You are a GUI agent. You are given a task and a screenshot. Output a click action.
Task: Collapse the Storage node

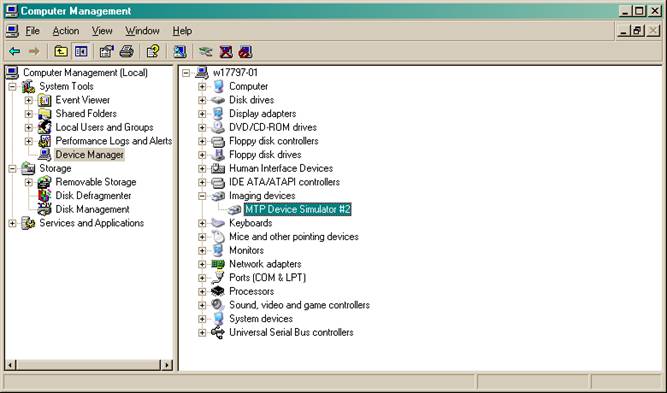pos(12,169)
